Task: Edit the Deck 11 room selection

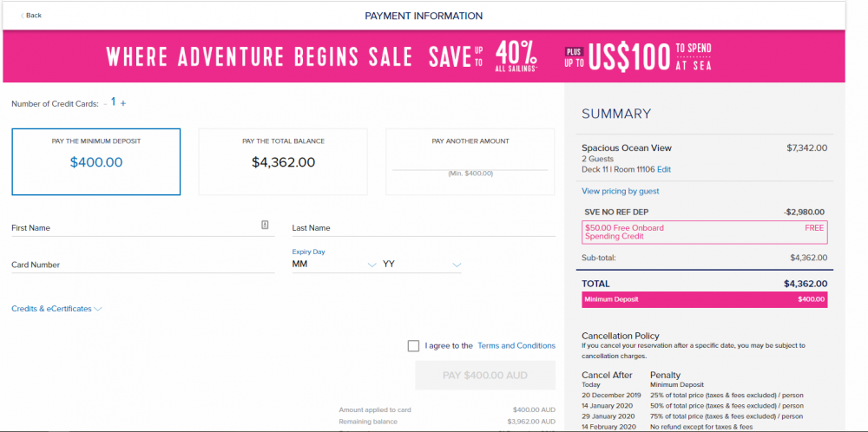Action: [664, 170]
